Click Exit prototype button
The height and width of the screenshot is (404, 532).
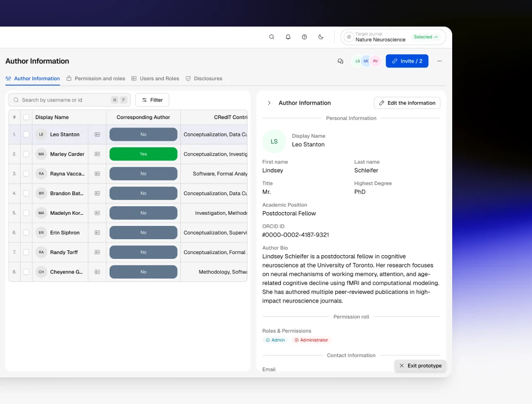click(420, 366)
